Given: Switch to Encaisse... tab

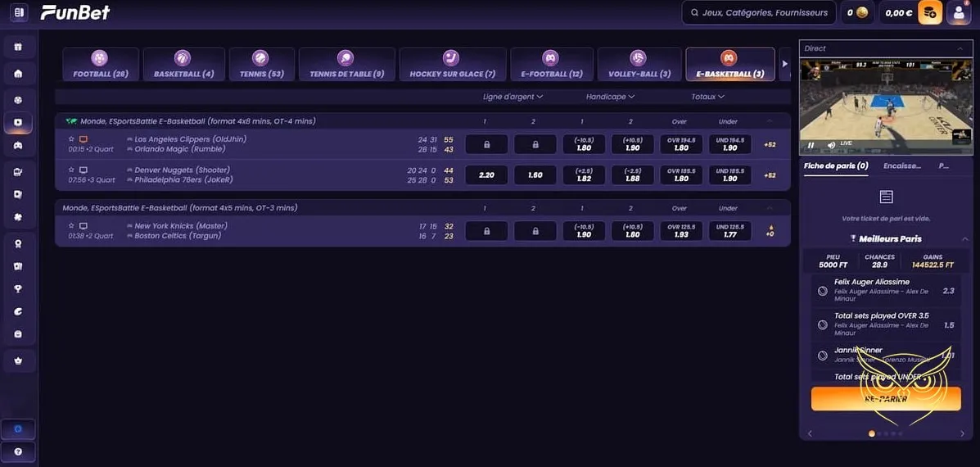Looking at the screenshot, I should pyautogui.click(x=902, y=166).
